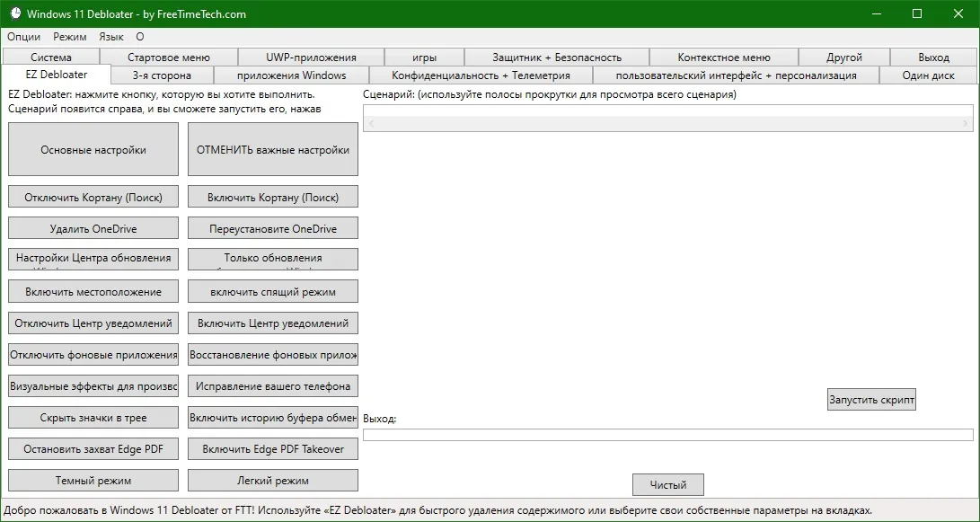Click Включить Edge PDF Takeover button
The image size is (980, 522).
tap(273, 449)
